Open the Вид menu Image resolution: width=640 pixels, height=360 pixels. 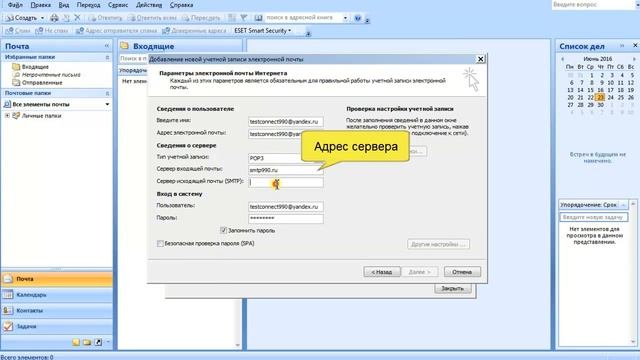(x=64, y=5)
